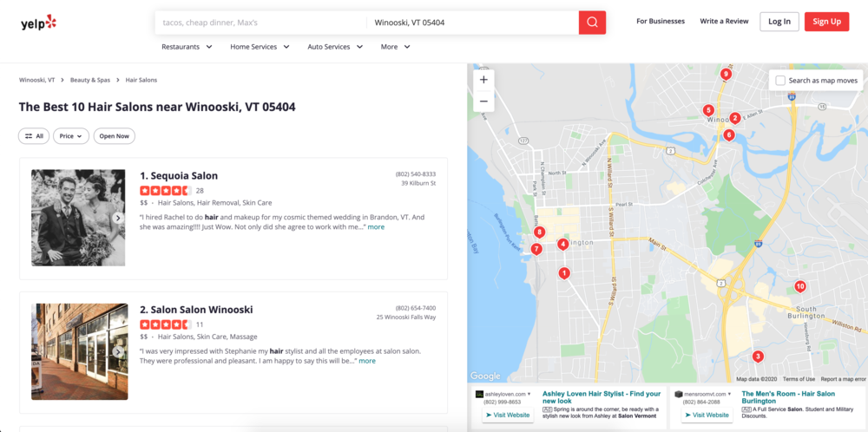Select map pin number 2
This screenshot has width=868, height=432.
click(x=734, y=118)
